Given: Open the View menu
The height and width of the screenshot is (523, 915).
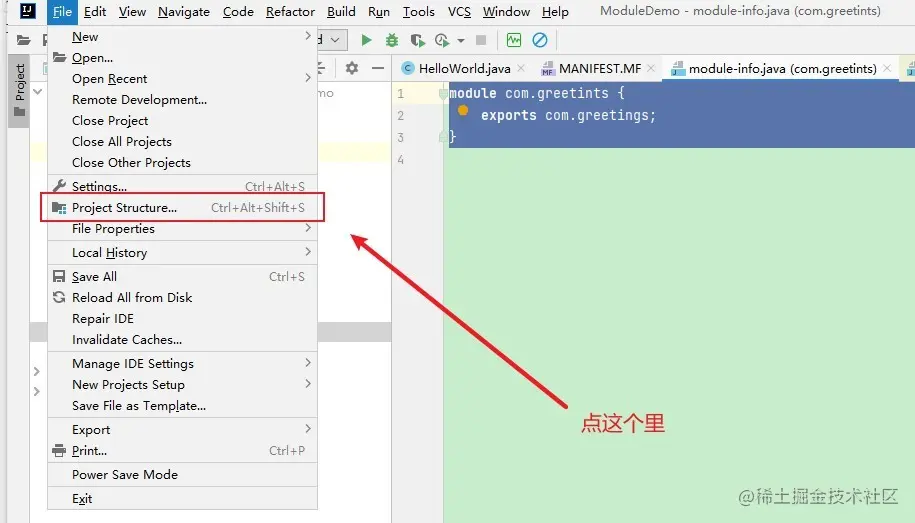Looking at the screenshot, I should pos(132,12).
